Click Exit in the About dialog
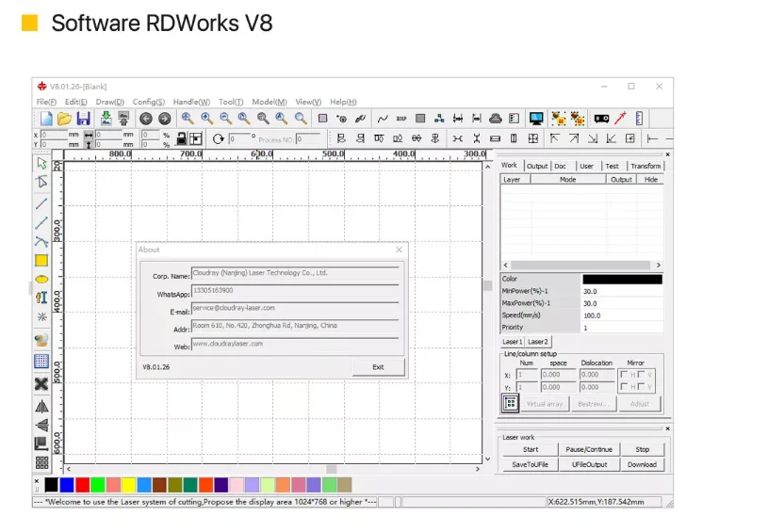768x532 pixels. click(x=378, y=367)
